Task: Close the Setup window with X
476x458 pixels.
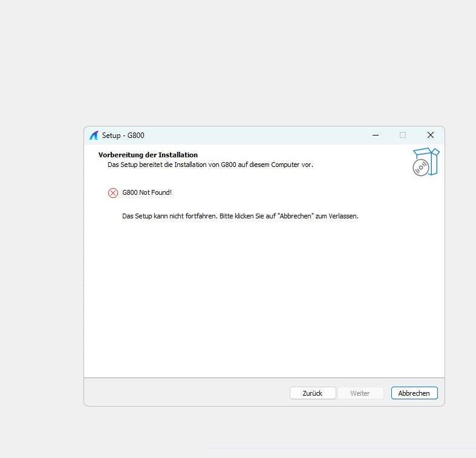Action: (430, 136)
